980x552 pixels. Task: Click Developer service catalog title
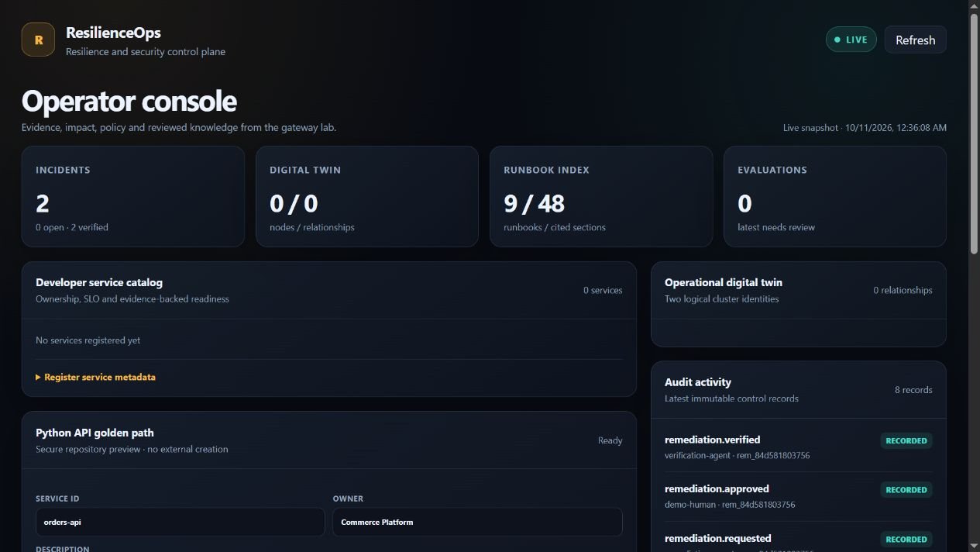[x=99, y=283]
